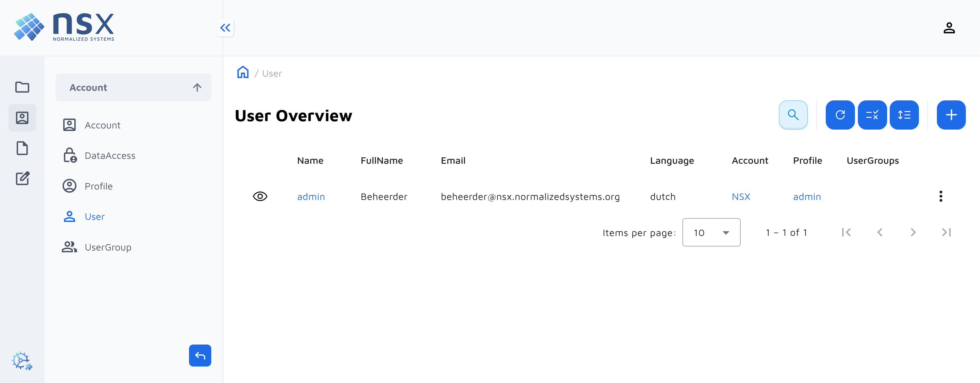Viewport: 980px width, 383px height.
Task: Open the settings gear icon at bottom left
Action: tap(22, 360)
